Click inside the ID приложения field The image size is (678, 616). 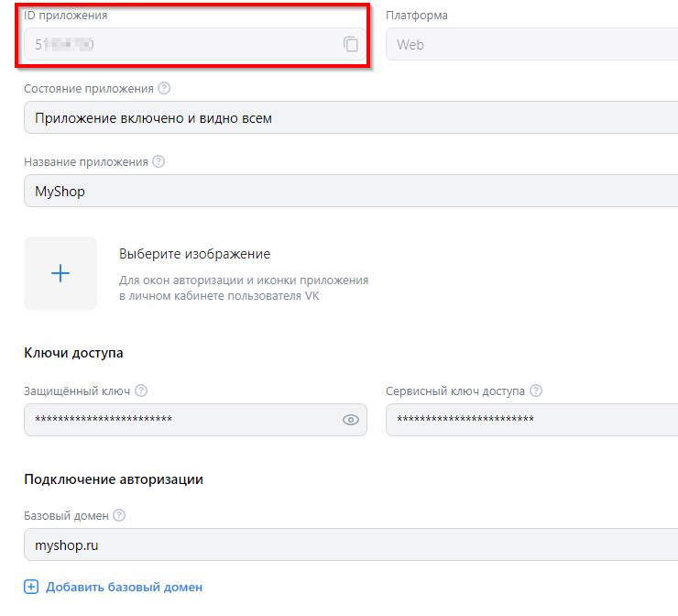coord(183,44)
